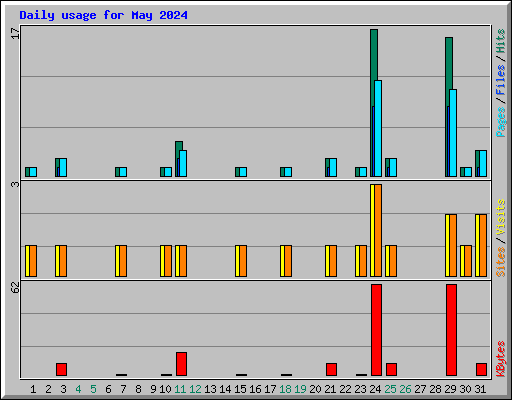Click the y-axis value '17'
The width and height of the screenshot is (512, 400).
click(16, 33)
